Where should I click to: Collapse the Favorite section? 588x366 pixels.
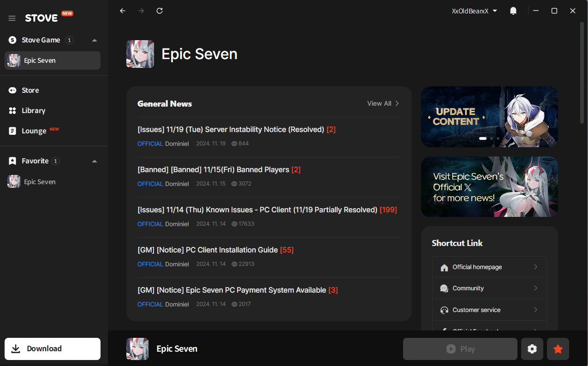(95, 161)
